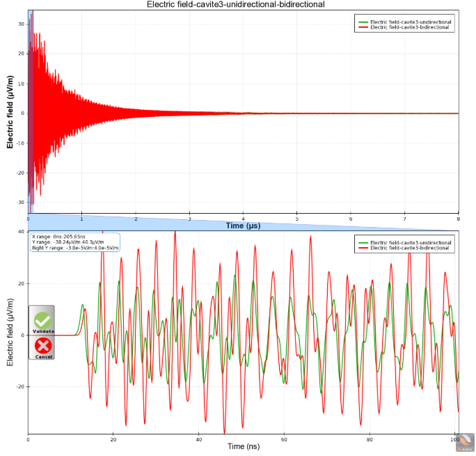Select bidirectional label in top legend

[x=409, y=27]
